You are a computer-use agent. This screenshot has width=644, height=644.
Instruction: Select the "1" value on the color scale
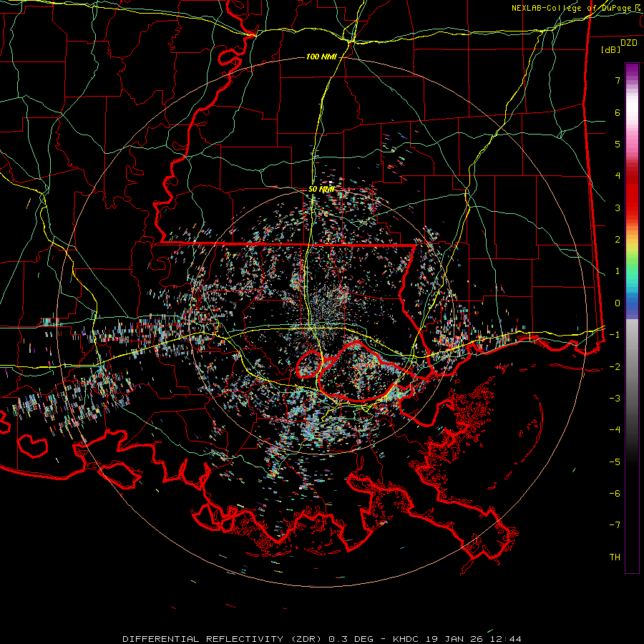click(x=618, y=271)
